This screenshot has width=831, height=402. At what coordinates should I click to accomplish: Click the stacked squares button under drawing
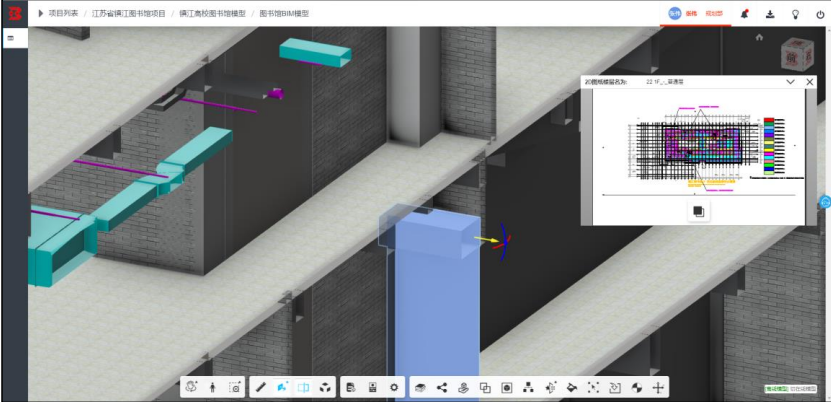(699, 211)
